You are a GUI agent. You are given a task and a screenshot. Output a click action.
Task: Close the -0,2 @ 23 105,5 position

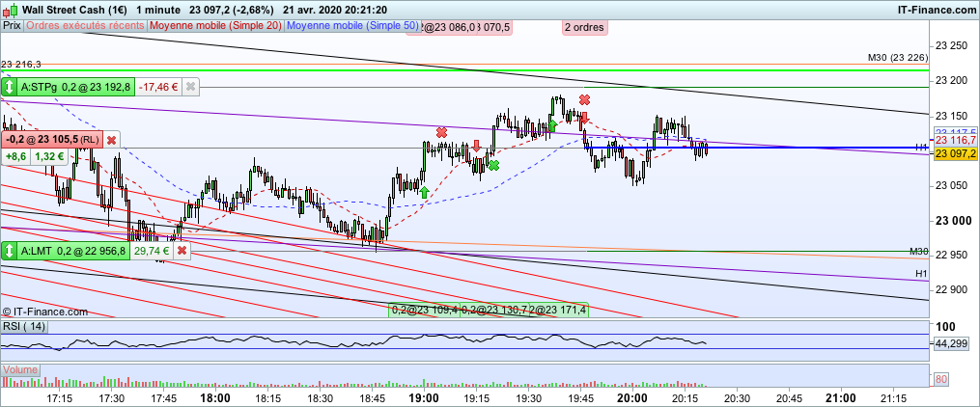point(112,140)
